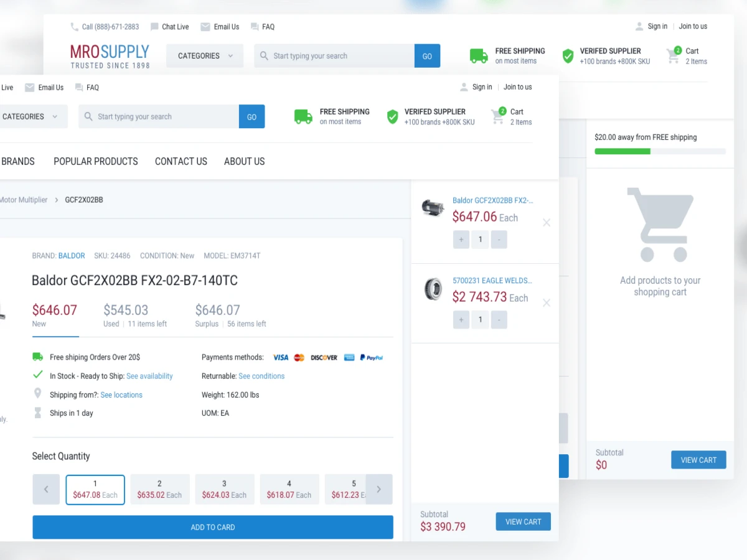747x560 pixels.
Task: Select the Used $545.03 price tab
Action: point(135,315)
